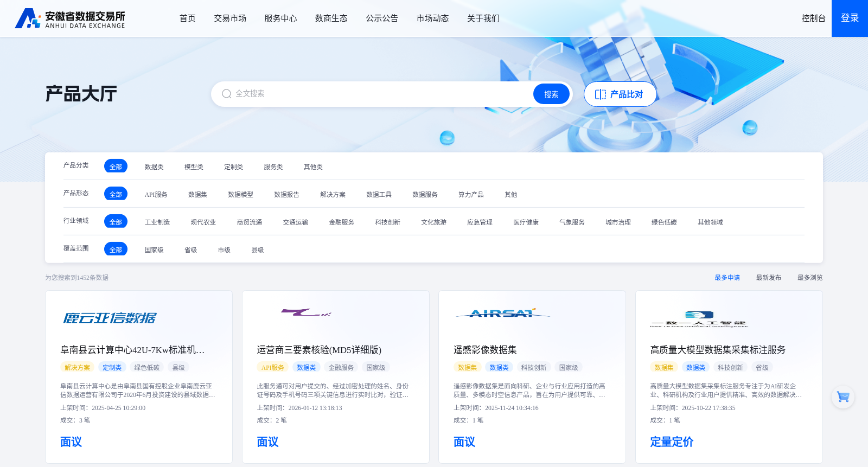Filter industry by 金融服务
This screenshot has width=868, height=467.
click(342, 222)
